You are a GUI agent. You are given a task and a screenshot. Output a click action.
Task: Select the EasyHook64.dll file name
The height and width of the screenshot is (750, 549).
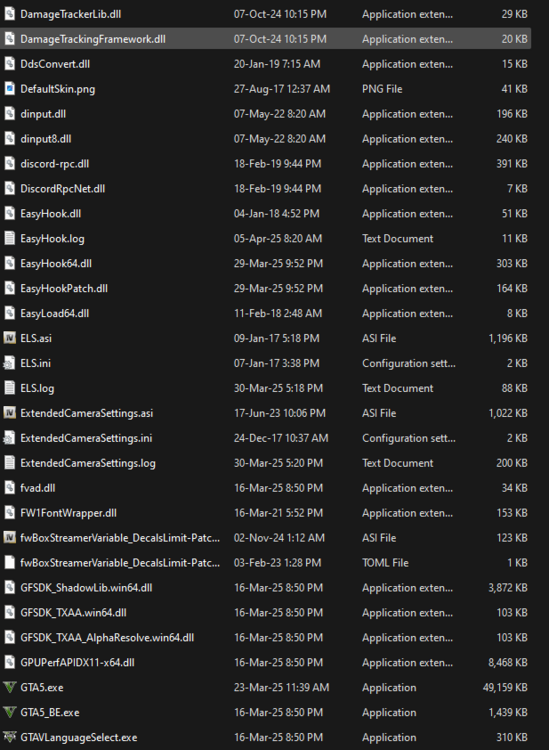[56, 264]
